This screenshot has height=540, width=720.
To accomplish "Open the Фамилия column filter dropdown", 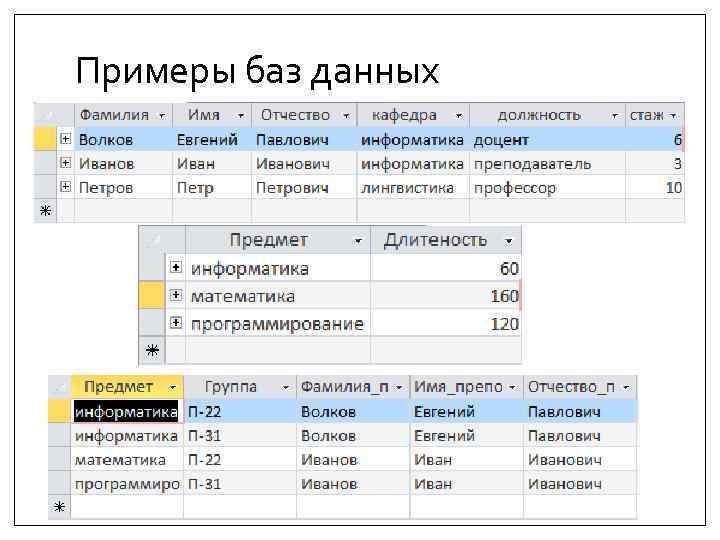I will point(162,116).
